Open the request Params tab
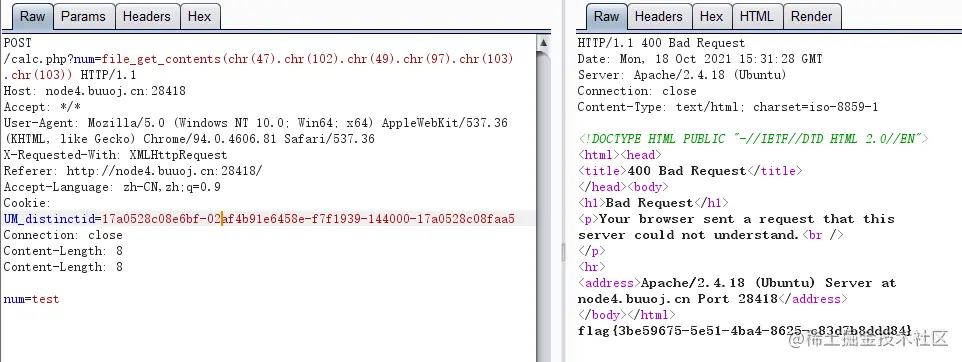Viewport: 962px width, 362px height. click(83, 17)
